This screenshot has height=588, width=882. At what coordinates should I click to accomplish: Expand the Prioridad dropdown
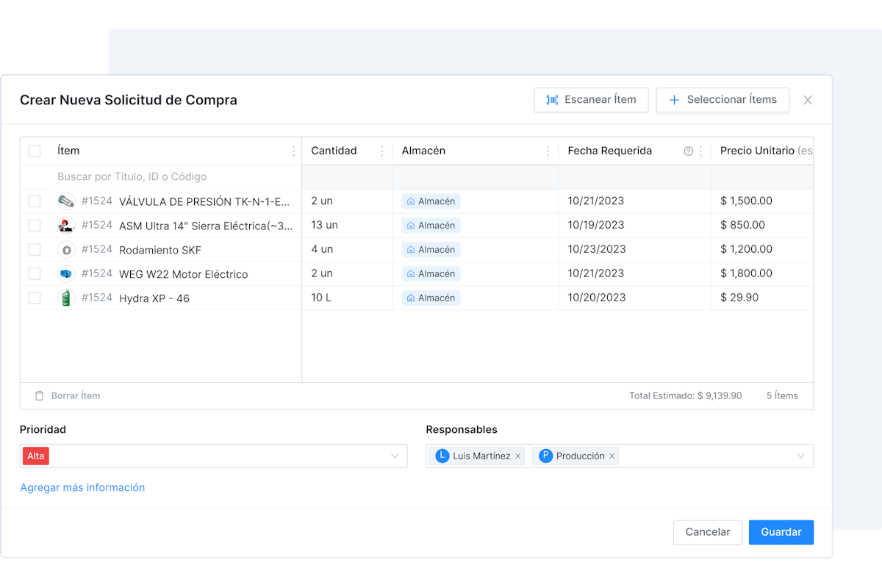(x=395, y=456)
